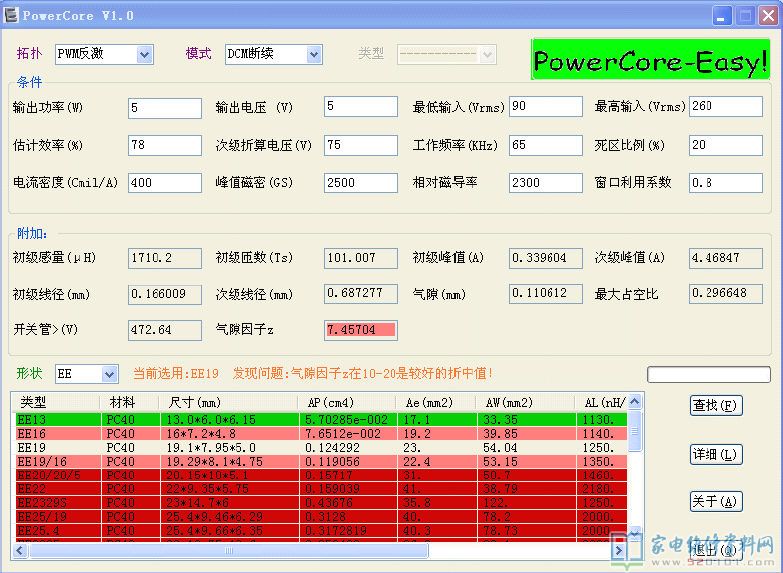Click the vertical scrollbar thumb of the core list
Viewport: 783px width, 573px height.
click(x=635, y=431)
